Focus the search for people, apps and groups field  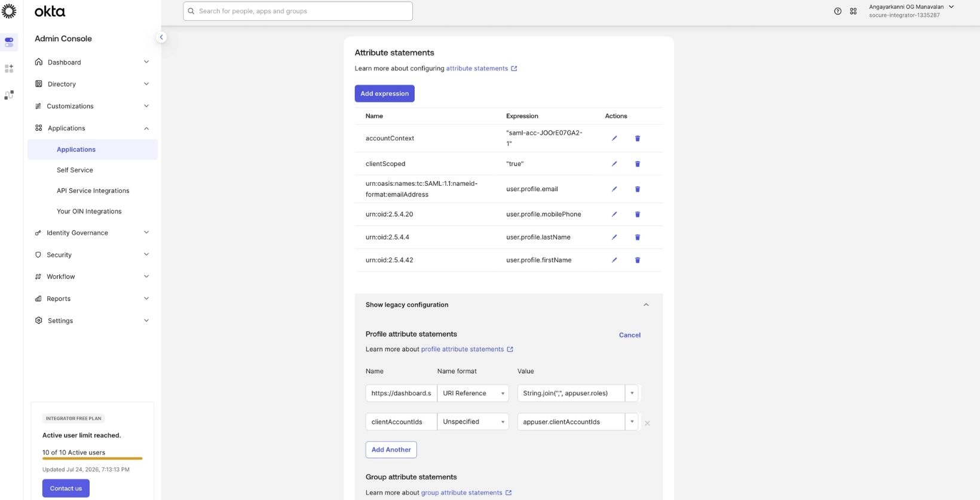[298, 11]
